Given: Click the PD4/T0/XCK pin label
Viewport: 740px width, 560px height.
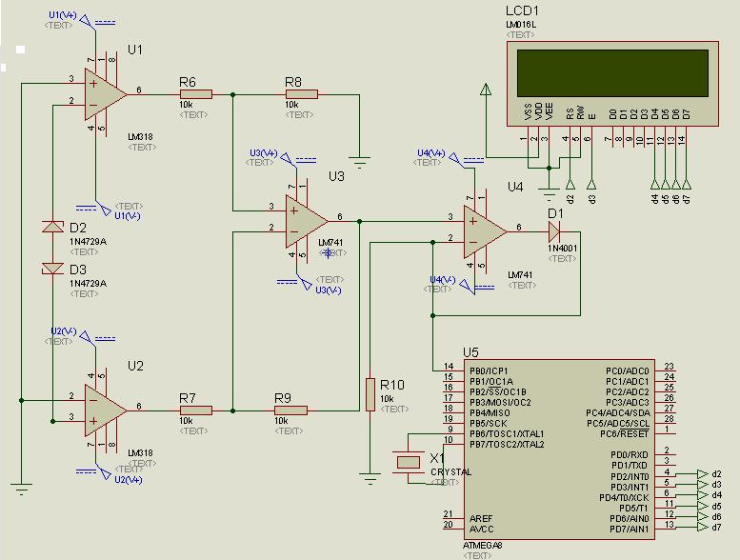Looking at the screenshot, I should pyautogui.click(x=624, y=497).
